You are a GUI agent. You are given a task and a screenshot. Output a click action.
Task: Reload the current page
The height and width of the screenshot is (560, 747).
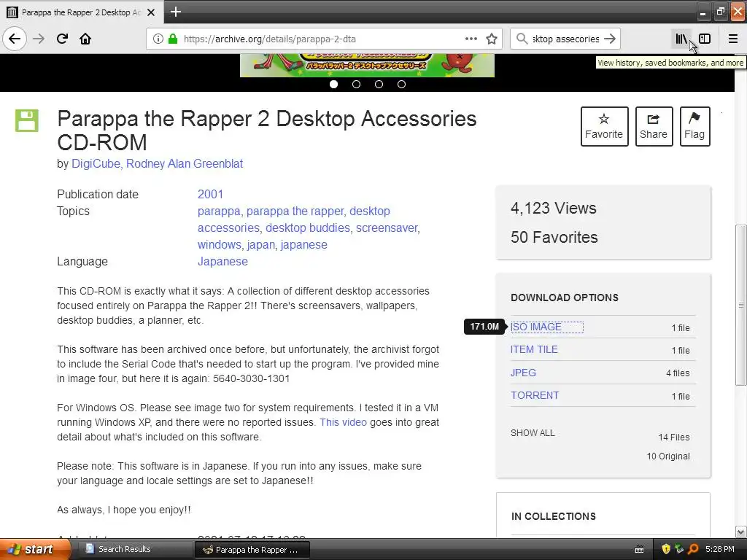coord(62,39)
